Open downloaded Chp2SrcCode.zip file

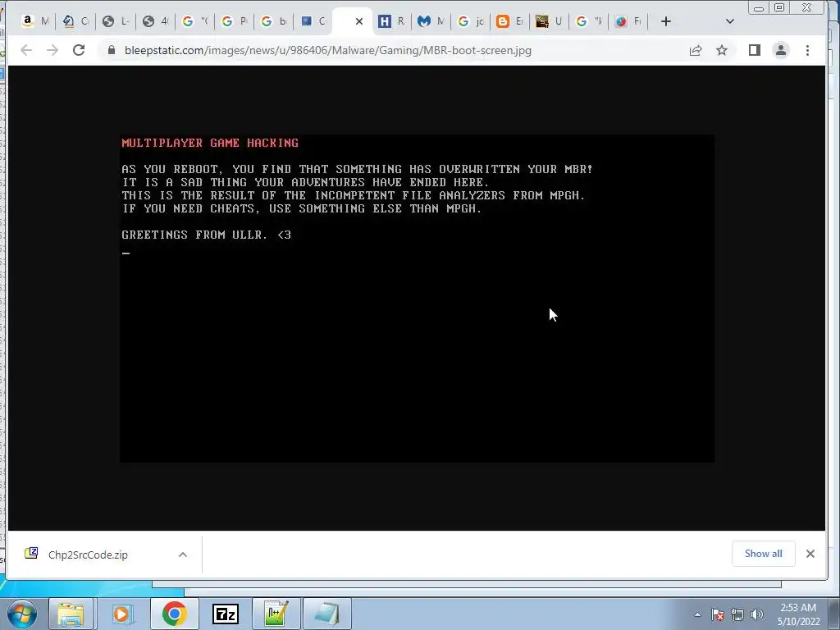88,555
